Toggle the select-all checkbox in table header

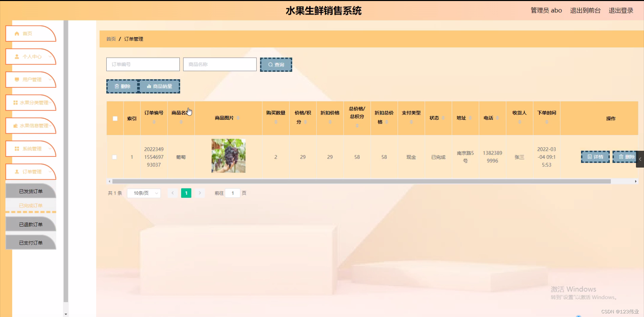[115, 118]
